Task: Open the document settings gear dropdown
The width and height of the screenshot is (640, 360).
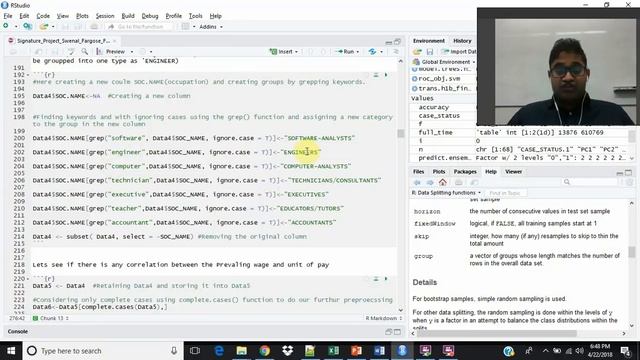Action: coord(146,52)
